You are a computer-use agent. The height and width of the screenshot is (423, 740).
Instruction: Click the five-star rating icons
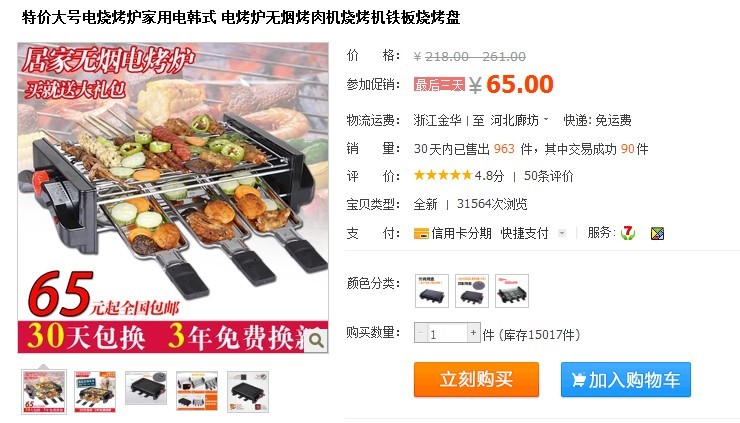click(x=443, y=176)
